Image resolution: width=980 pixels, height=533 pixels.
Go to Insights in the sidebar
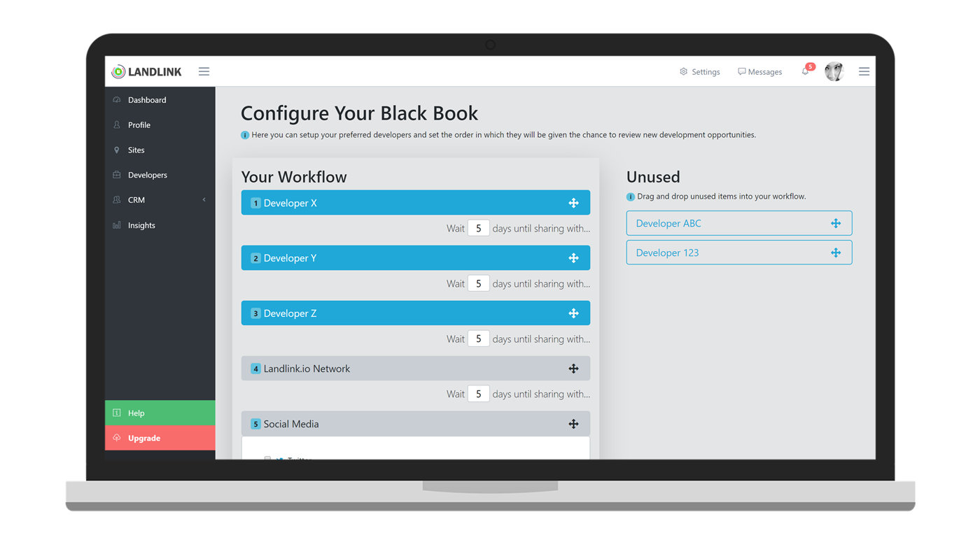coord(141,225)
